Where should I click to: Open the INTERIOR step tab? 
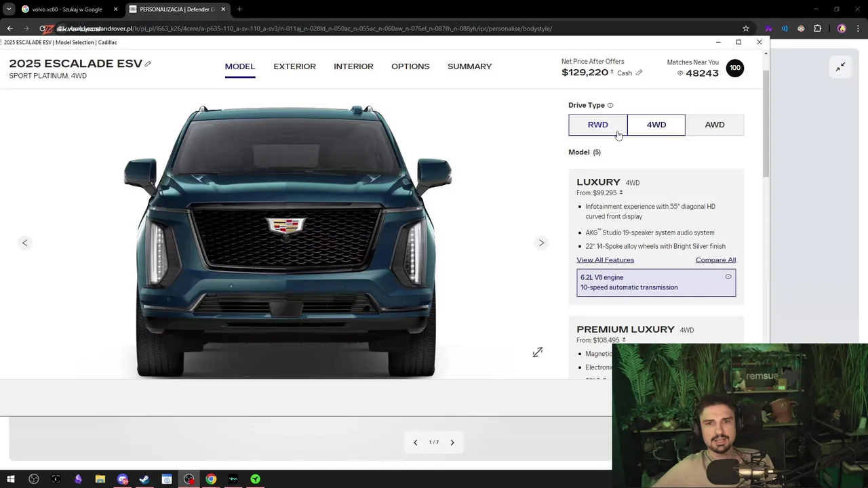coord(353,66)
